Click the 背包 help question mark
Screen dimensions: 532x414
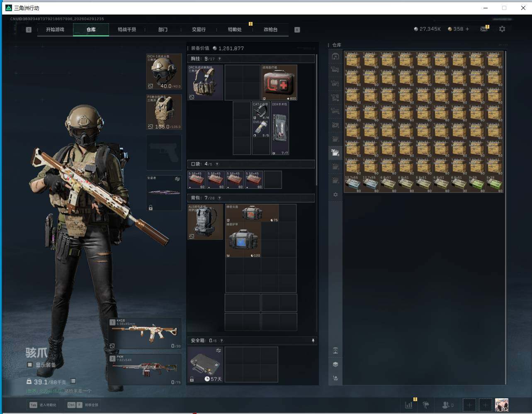219,198
